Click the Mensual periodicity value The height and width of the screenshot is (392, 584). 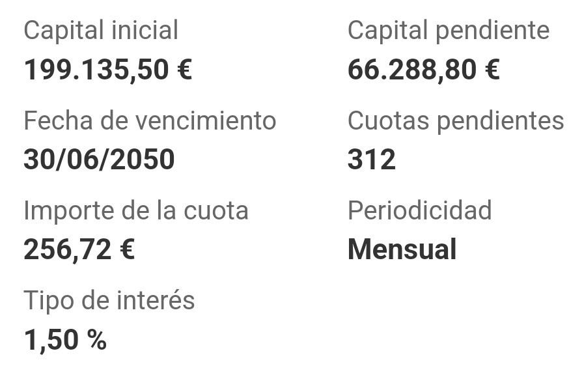[x=402, y=249]
